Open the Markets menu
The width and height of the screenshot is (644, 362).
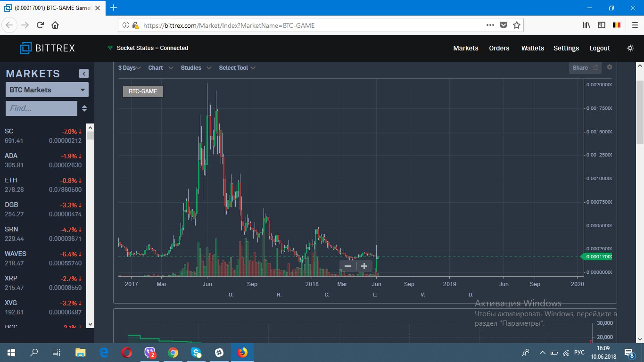pos(466,48)
